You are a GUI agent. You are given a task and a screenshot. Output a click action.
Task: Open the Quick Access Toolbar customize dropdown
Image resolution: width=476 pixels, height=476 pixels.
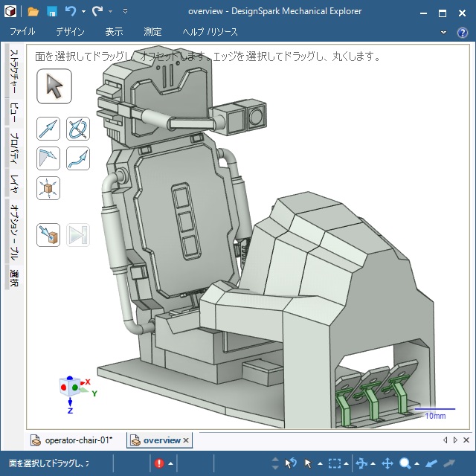[x=125, y=12]
